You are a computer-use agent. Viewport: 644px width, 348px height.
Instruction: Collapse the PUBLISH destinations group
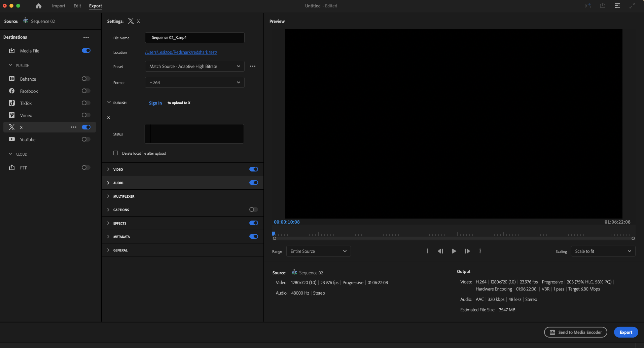click(10, 65)
